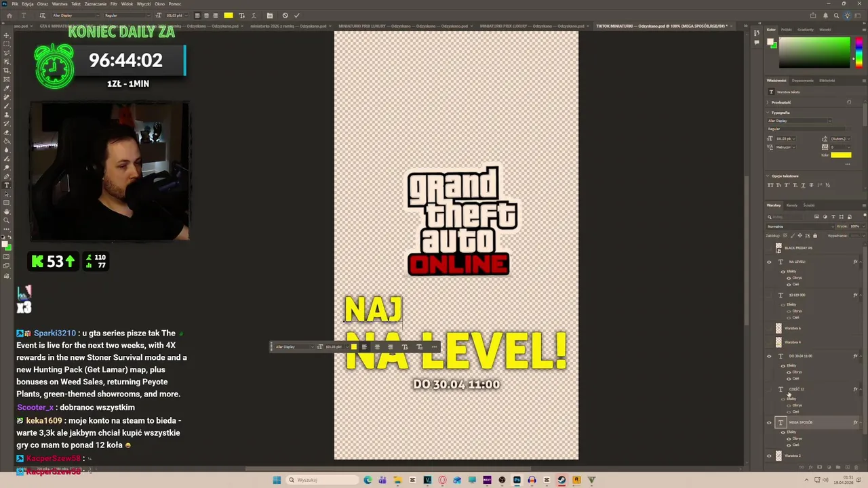Switch to the Biblioteki tab
The image size is (868, 488).
[x=827, y=81]
